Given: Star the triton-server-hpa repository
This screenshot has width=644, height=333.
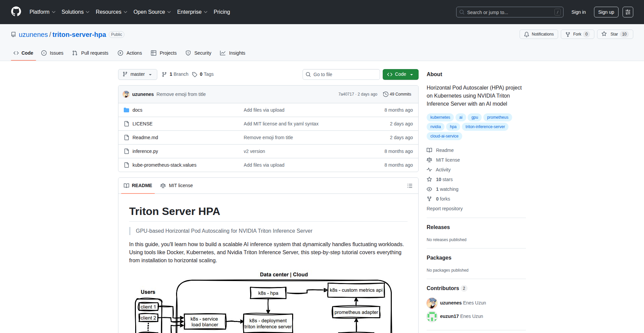Looking at the screenshot, I should coord(610,34).
